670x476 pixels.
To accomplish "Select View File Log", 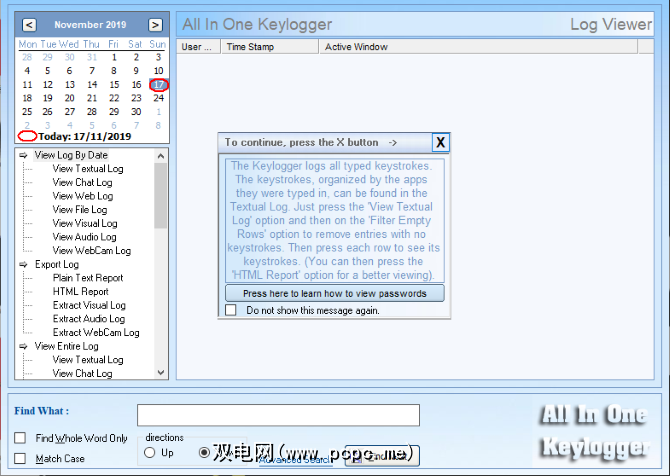I will coord(80,210).
